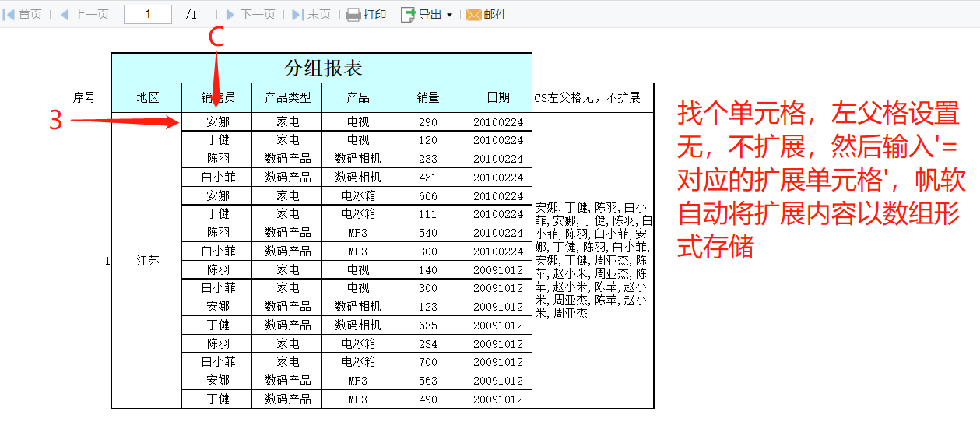Select the 分组报表 title cell
Viewport: 980px width, 436px height.
(322, 68)
